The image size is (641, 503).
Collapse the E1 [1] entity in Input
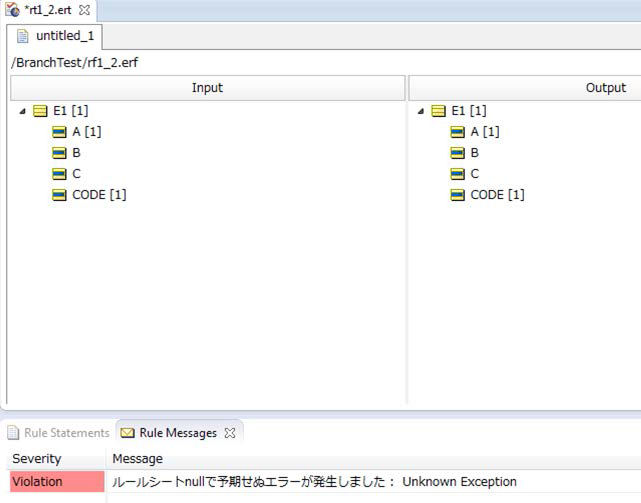[x=23, y=111]
